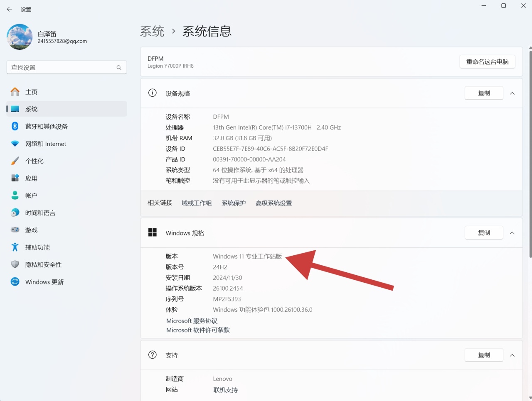Click the processor value 13th Gen Intel(R) Core(TM) i7-13700H

[262, 127]
